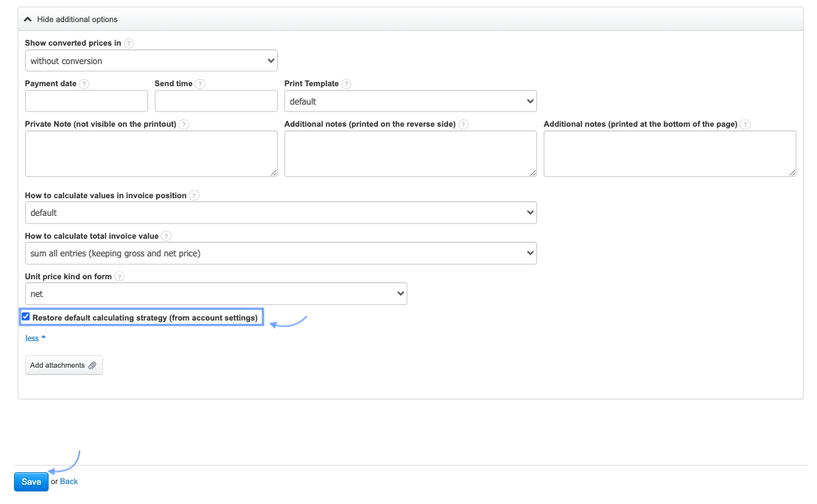Click help icon for invoice position calculation
The image size is (817, 504).
pyautogui.click(x=194, y=196)
